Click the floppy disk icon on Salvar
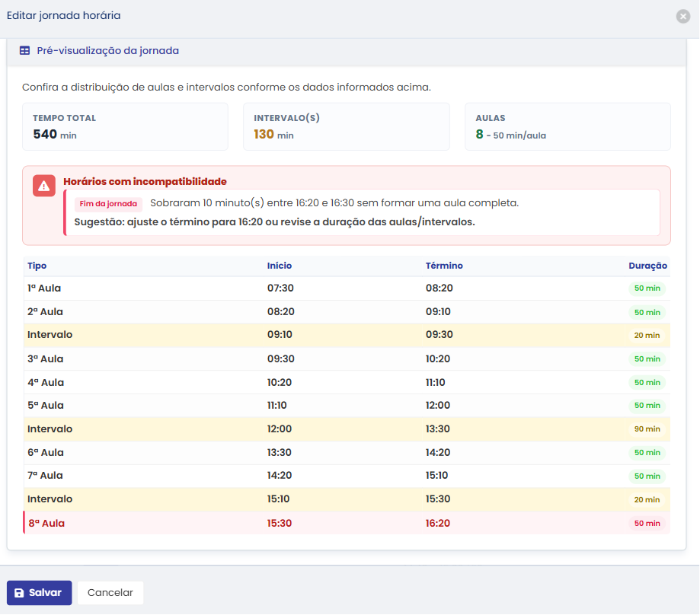This screenshot has height=615, width=700. tap(19, 593)
